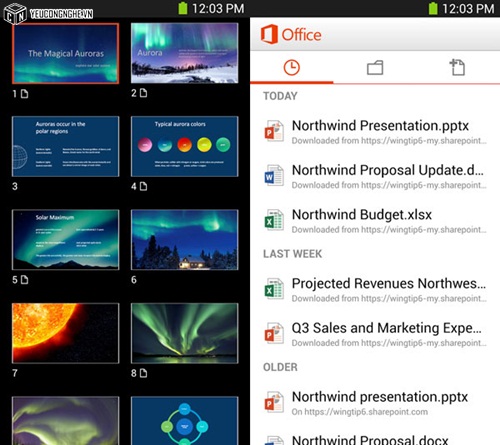Open the Recent documents clock tab

[x=292, y=68]
